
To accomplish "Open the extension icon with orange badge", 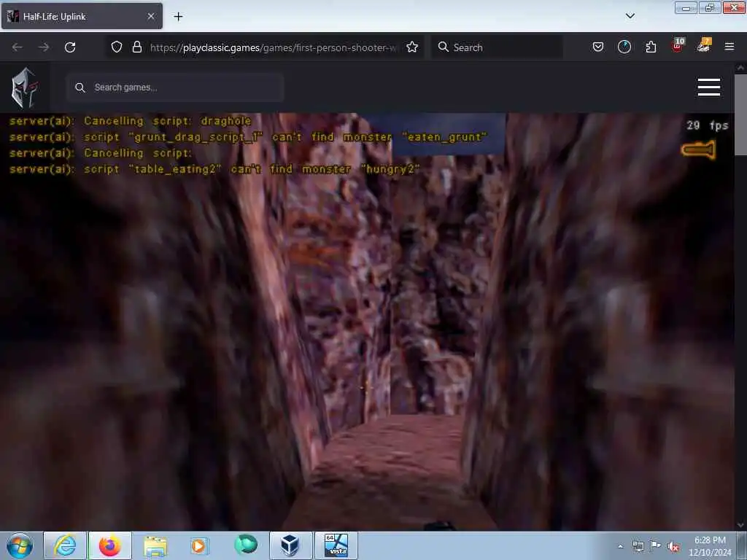I will point(704,45).
